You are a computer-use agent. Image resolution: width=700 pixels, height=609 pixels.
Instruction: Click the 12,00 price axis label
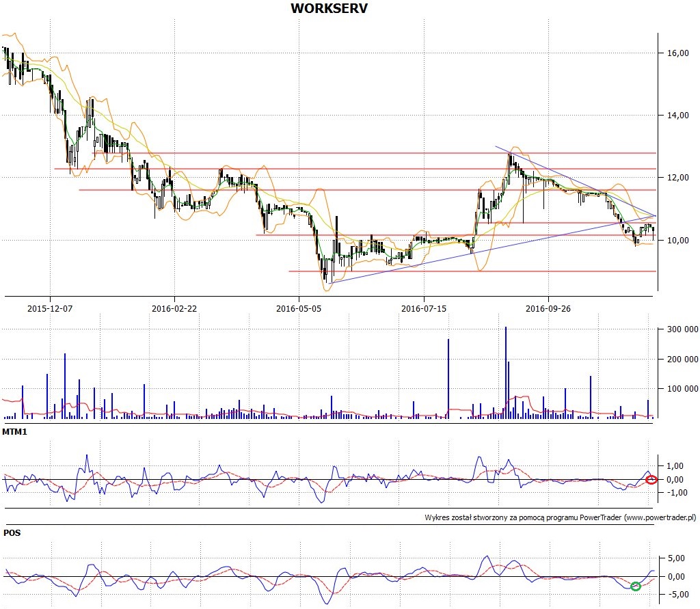click(x=678, y=178)
